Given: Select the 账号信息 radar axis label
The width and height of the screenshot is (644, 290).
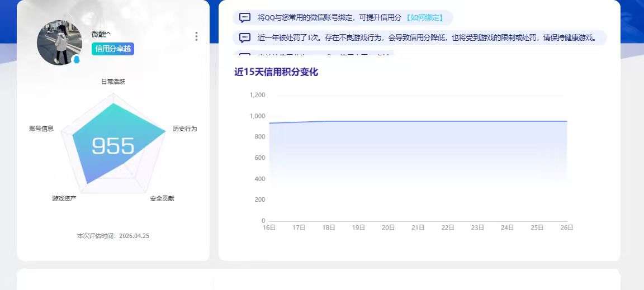Looking at the screenshot, I should [x=41, y=129].
